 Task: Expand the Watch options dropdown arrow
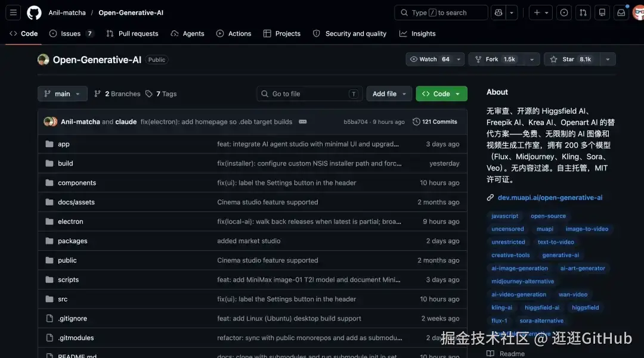coord(459,60)
